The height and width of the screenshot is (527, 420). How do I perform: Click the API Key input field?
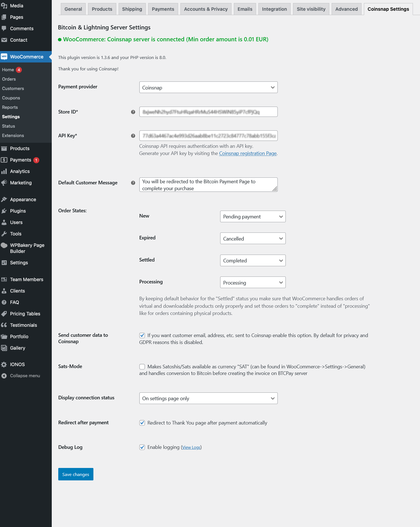coord(208,136)
